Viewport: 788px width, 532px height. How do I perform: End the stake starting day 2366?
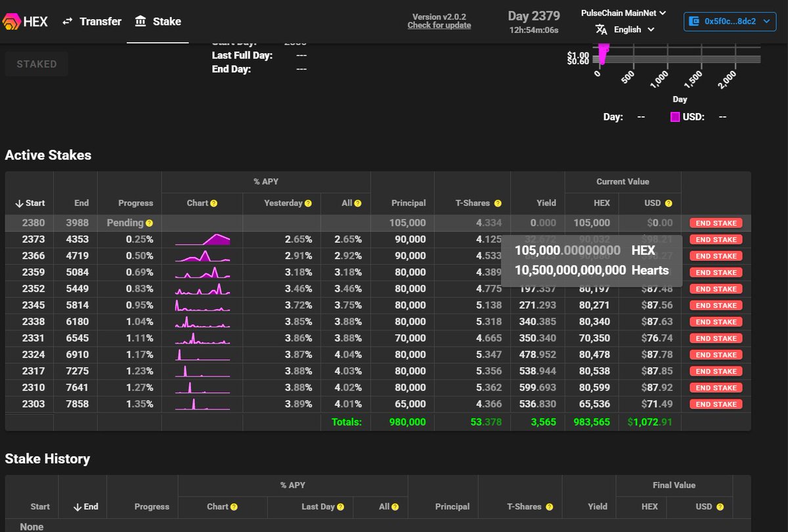click(x=716, y=256)
